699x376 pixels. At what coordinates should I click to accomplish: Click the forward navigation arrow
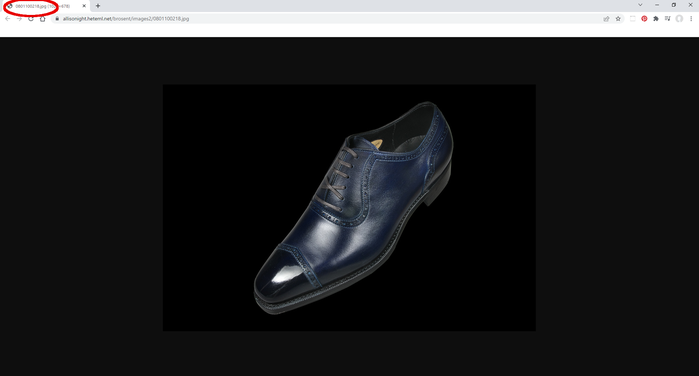click(19, 19)
